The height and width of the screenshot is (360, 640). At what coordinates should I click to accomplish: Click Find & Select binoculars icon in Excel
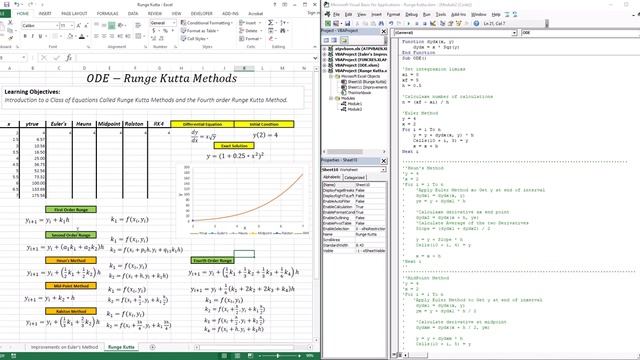tap(283, 31)
